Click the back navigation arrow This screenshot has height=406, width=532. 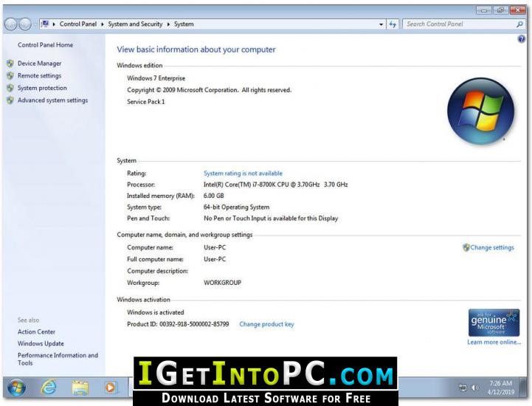click(10, 24)
